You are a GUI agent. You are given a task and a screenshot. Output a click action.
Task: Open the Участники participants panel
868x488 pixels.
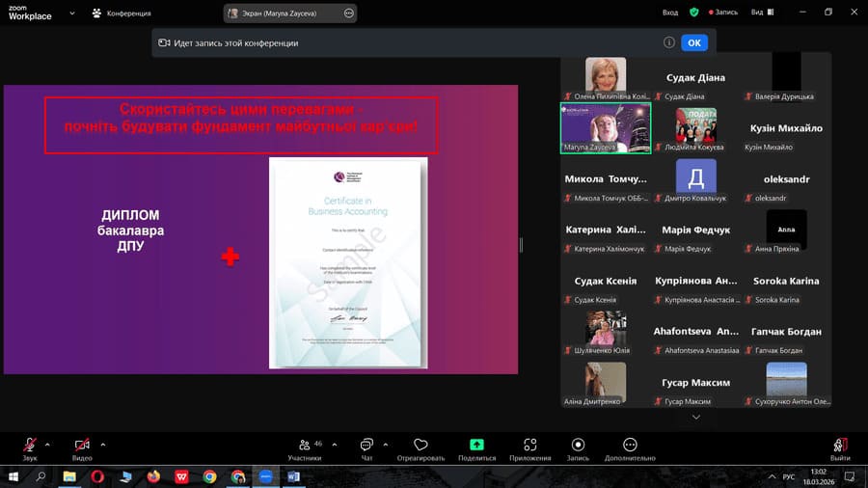click(x=307, y=445)
